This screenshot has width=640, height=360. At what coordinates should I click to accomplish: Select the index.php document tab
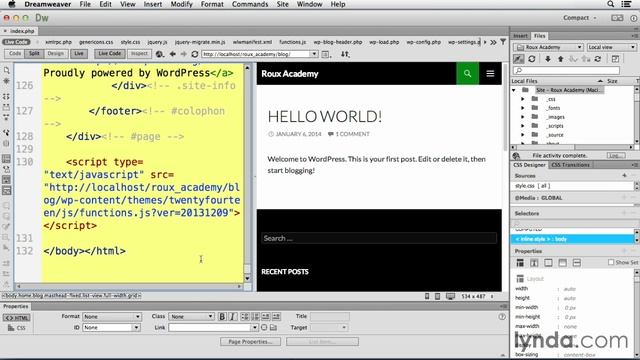click(x=22, y=31)
